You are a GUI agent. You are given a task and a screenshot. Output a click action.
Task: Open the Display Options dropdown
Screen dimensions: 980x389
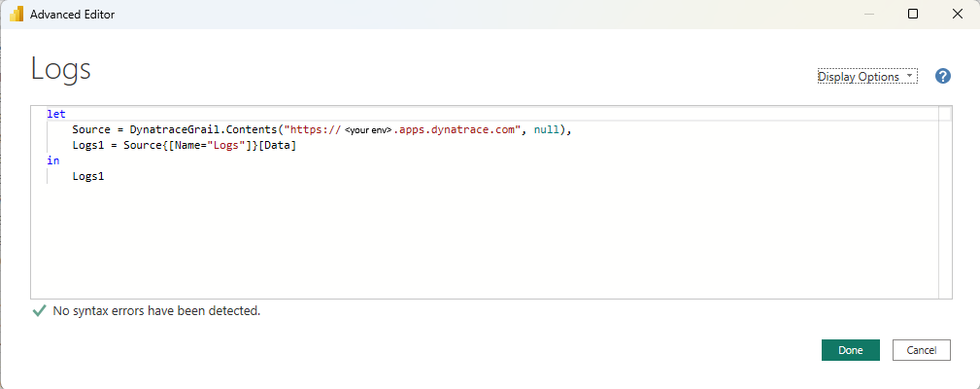867,76
